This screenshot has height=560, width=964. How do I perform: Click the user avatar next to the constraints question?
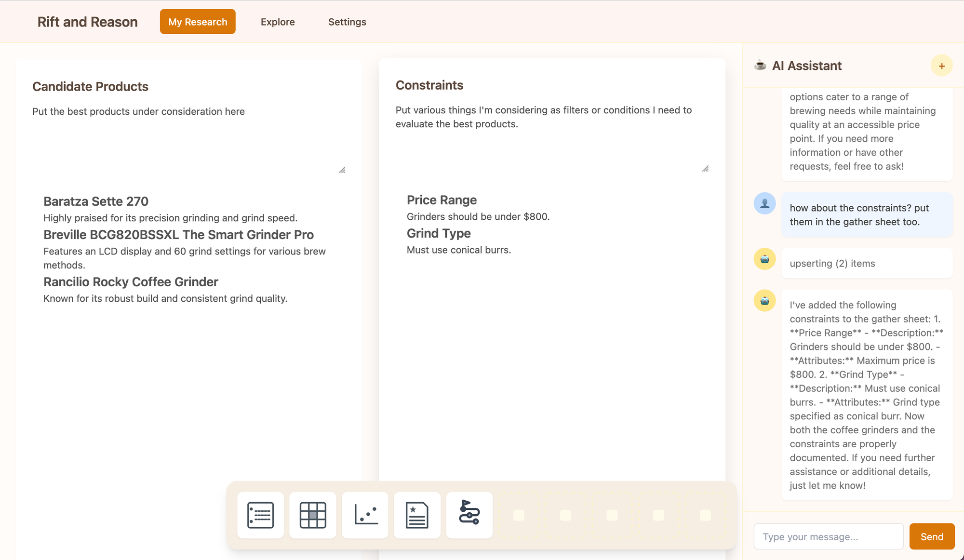(x=764, y=204)
